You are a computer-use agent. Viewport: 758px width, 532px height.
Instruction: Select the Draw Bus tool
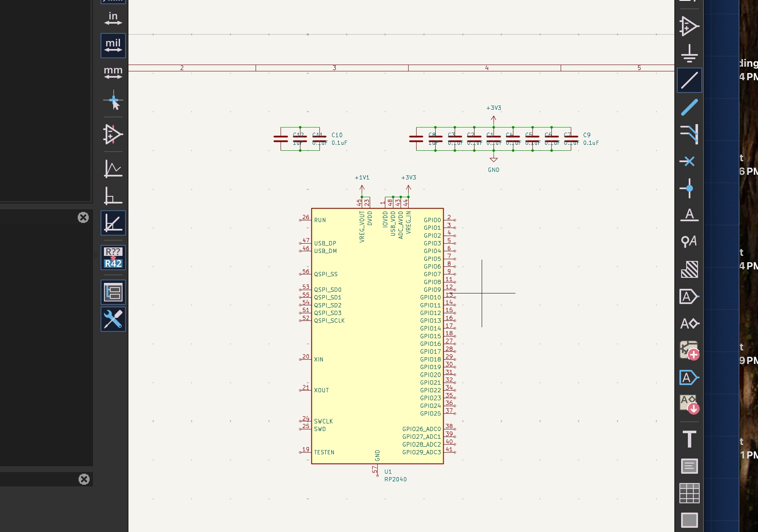click(689, 107)
